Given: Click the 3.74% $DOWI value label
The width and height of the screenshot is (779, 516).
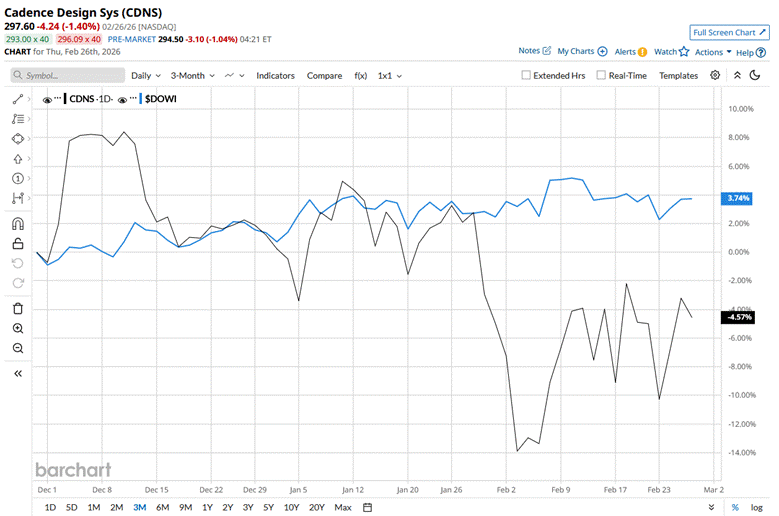Looking at the screenshot, I should tap(737, 198).
